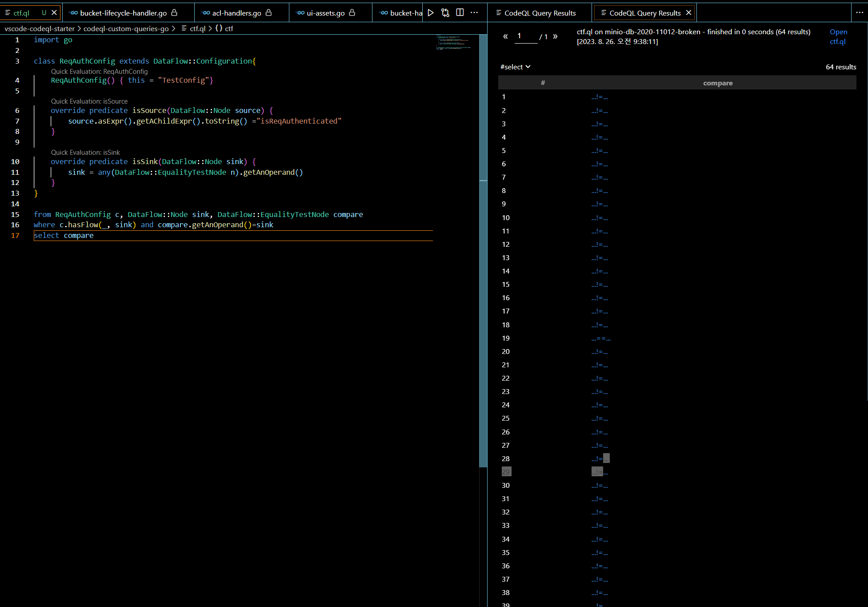Click the results page number input field
The image size is (868, 607).
526,36
